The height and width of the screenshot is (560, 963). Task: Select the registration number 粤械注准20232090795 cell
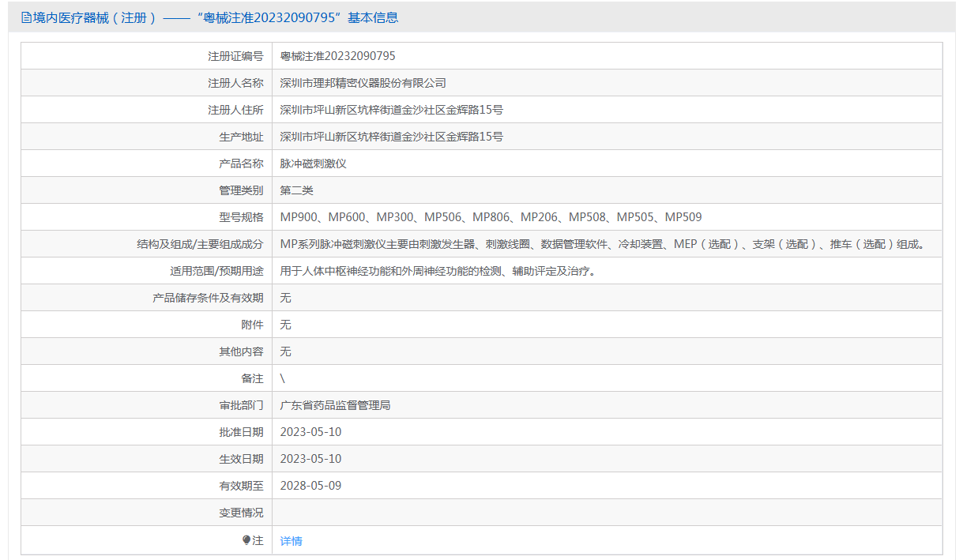(x=338, y=56)
